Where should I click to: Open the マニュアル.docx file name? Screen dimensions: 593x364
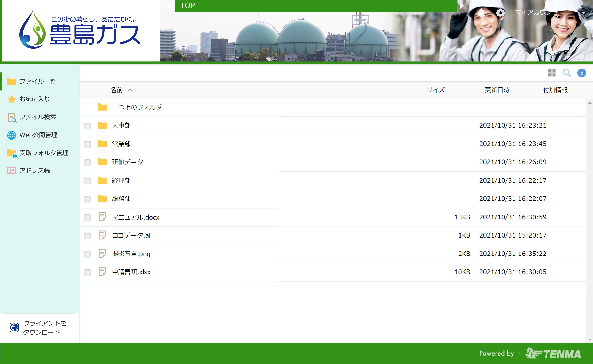pos(136,217)
